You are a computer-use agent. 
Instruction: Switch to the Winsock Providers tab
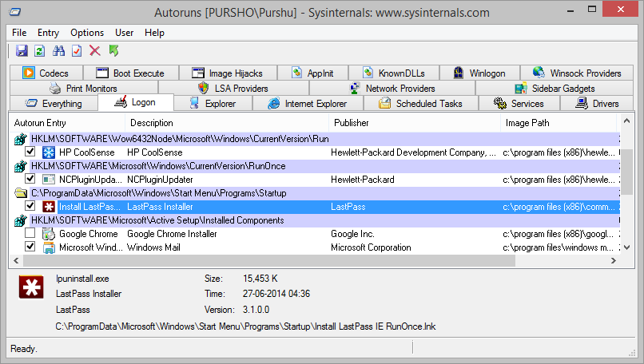click(x=577, y=73)
